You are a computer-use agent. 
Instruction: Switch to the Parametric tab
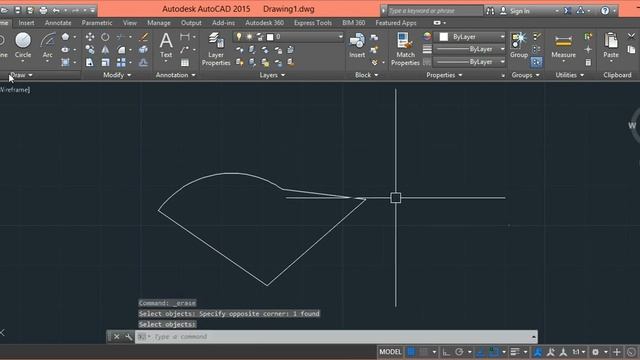97,23
